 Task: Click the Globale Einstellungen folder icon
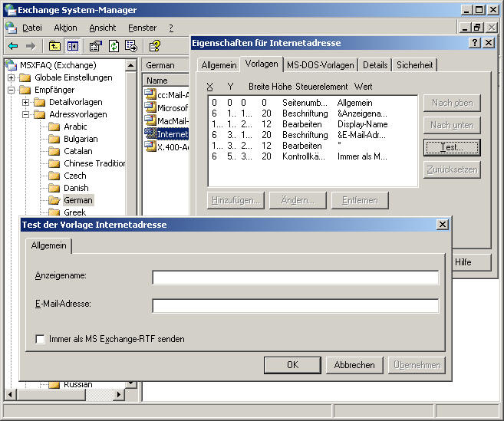25,77
